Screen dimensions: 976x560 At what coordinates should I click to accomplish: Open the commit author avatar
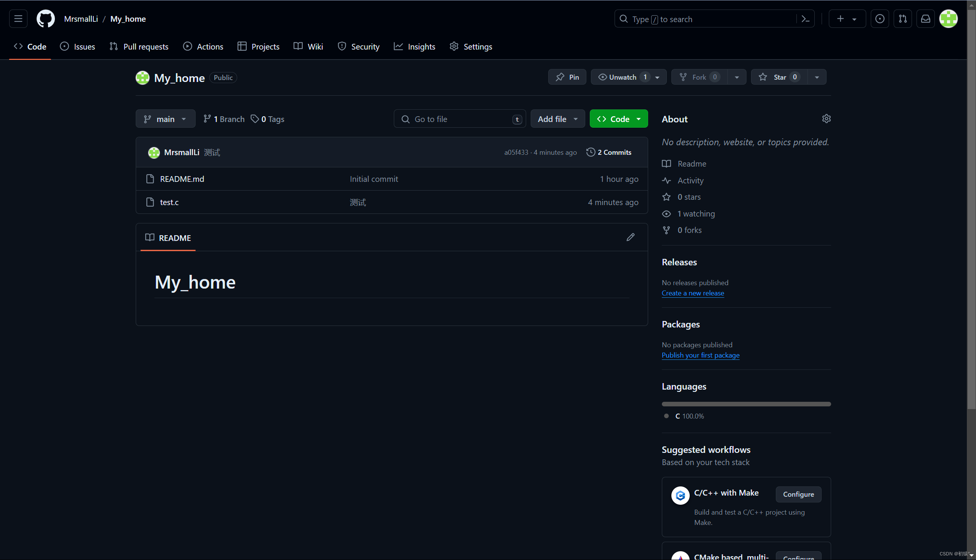154,152
